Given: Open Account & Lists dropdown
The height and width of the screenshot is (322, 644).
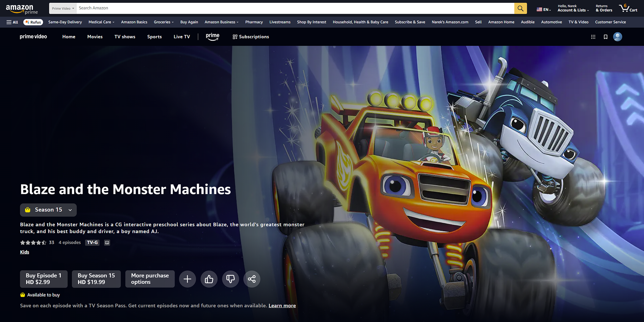Looking at the screenshot, I should point(573,8).
